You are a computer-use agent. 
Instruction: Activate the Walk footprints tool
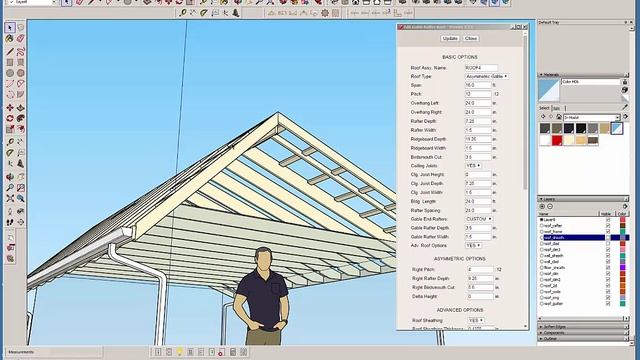click(10, 222)
